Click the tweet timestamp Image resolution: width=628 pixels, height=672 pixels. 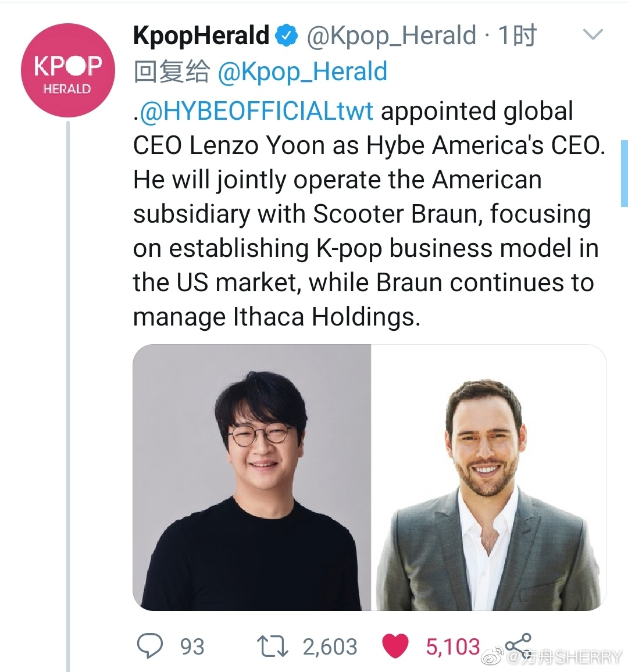click(x=518, y=35)
